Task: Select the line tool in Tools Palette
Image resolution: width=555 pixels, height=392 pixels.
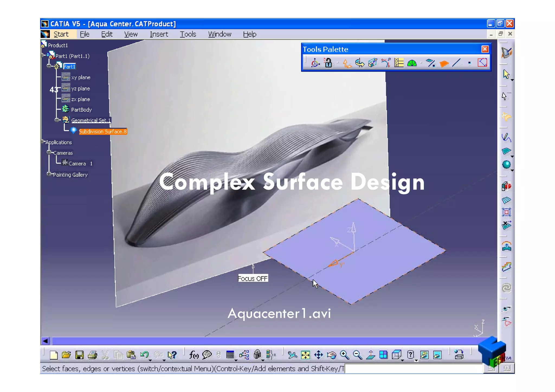Action: click(456, 63)
